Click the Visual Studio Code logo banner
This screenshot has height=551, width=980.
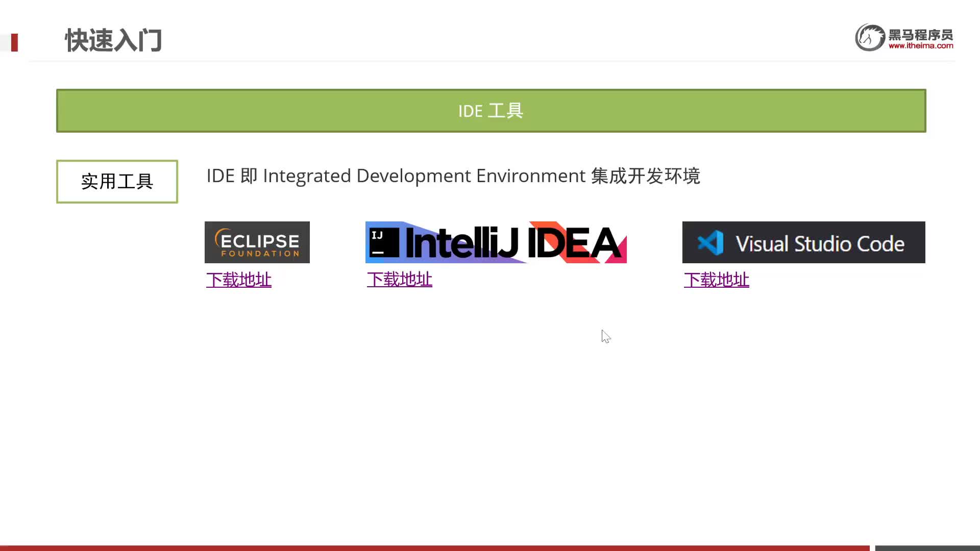tap(804, 242)
